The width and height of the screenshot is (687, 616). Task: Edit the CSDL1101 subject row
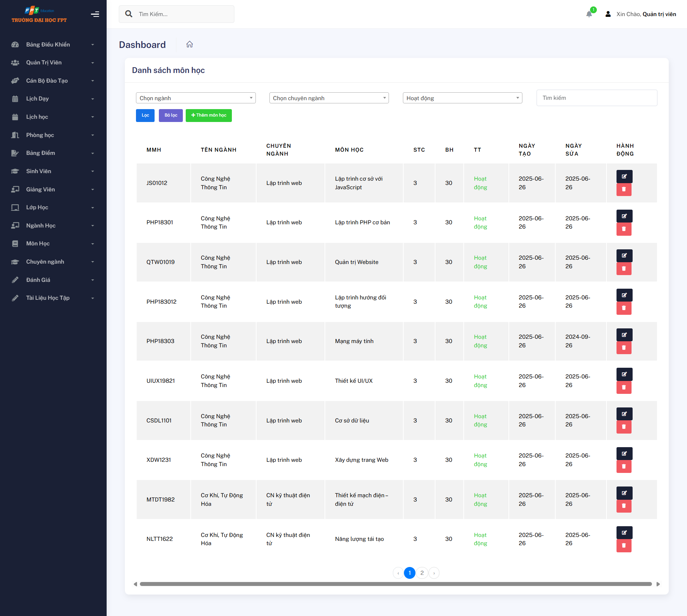coord(624,414)
